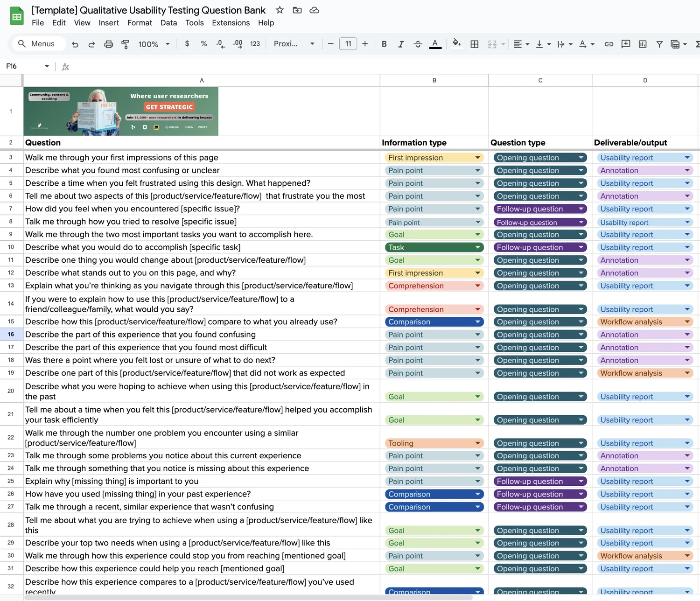Open Tooling dropdown in row 22

[434, 443]
